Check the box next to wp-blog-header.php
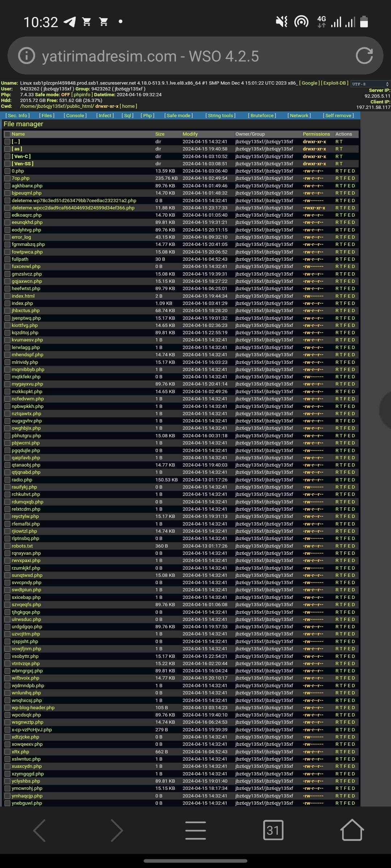 (7, 708)
